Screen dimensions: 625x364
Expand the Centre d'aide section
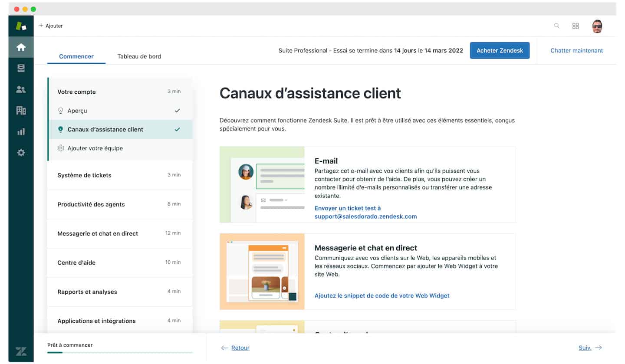point(120,262)
